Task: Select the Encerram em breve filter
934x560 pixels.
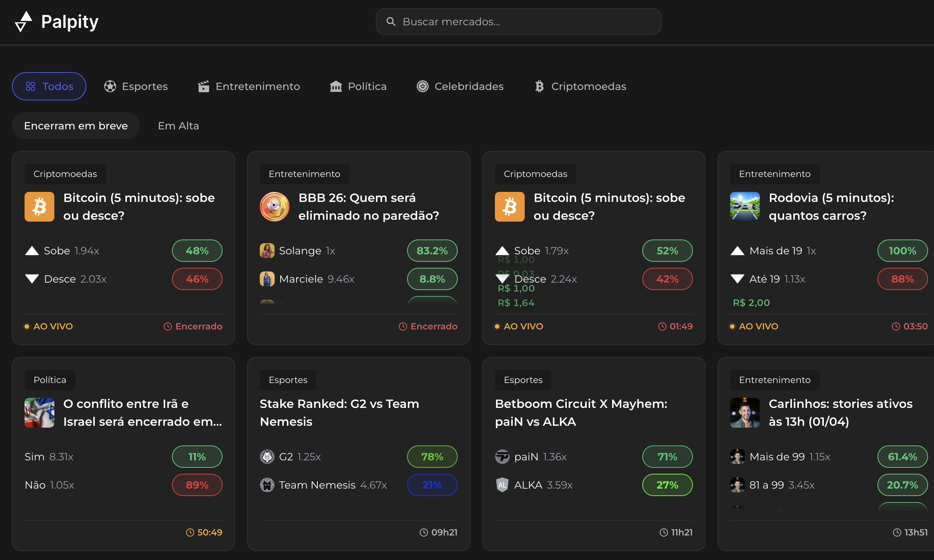Action: (x=76, y=126)
